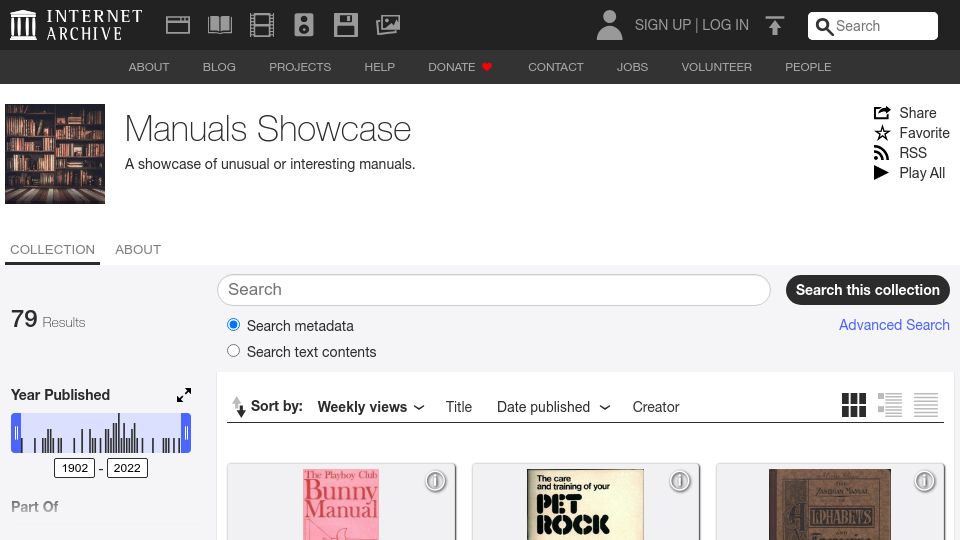Viewport: 960px width, 540px height.
Task: Open the JOBS nav item
Action: [632, 67]
